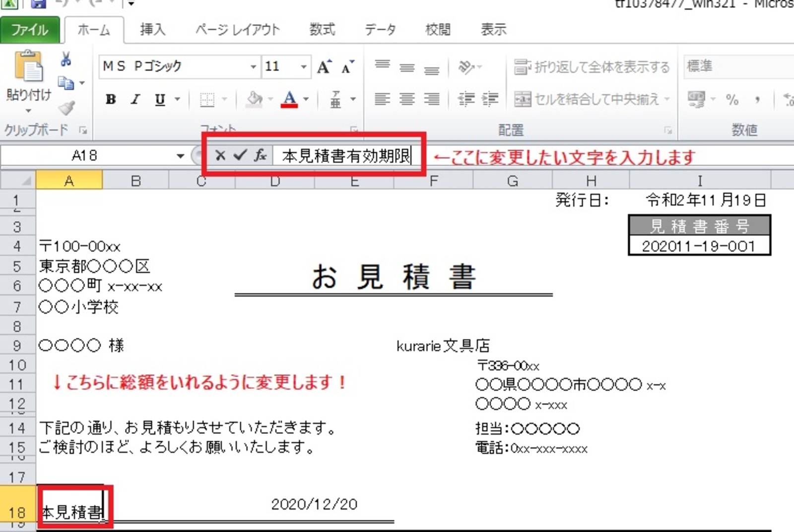
Task: Click the Copy icon
Action: (66, 83)
